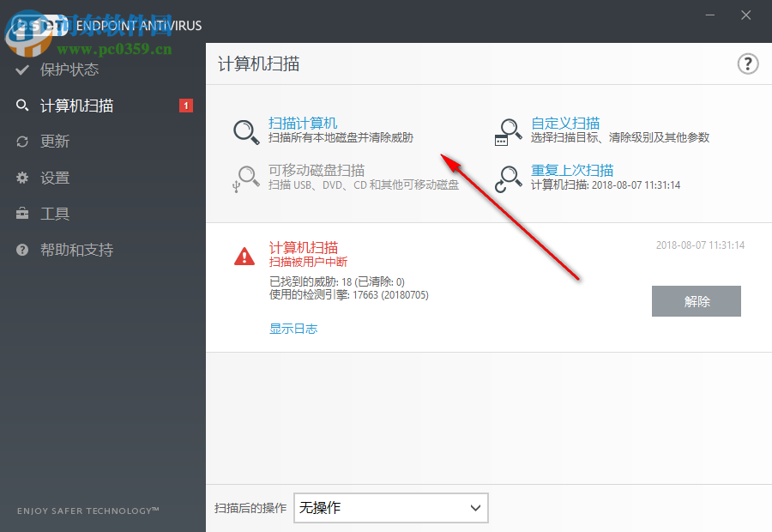Screen dimensions: 772x532
Task: Open the help circle icon at top right
Action: tap(747, 63)
